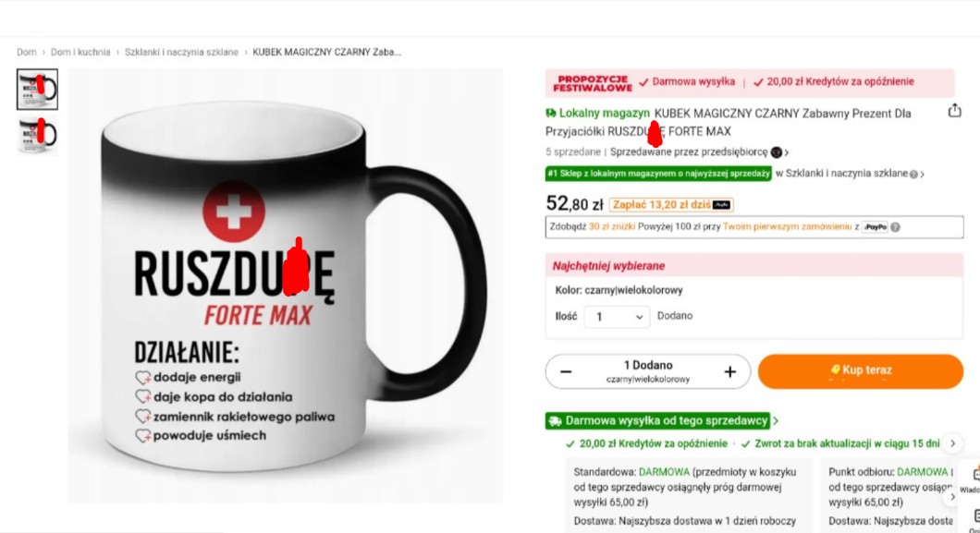Select the first mug thumbnail
This screenshot has width=980, height=533.
(x=37, y=90)
